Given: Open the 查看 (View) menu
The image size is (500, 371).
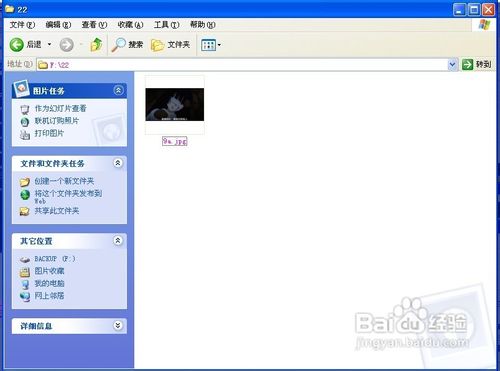Looking at the screenshot, I should (x=94, y=25).
